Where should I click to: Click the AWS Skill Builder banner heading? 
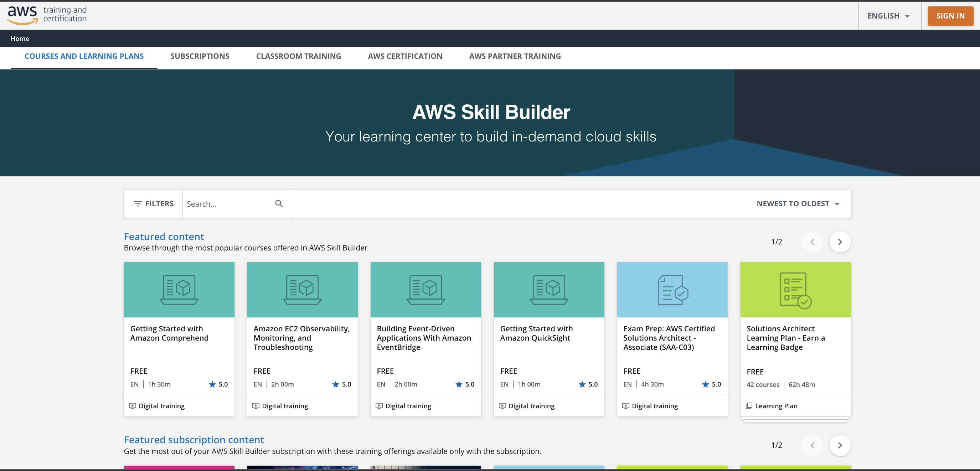491,112
